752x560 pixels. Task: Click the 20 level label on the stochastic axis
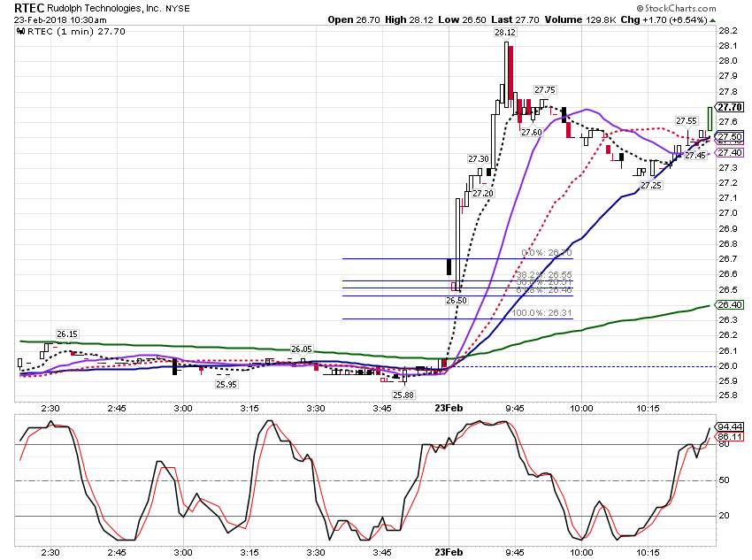point(724,516)
